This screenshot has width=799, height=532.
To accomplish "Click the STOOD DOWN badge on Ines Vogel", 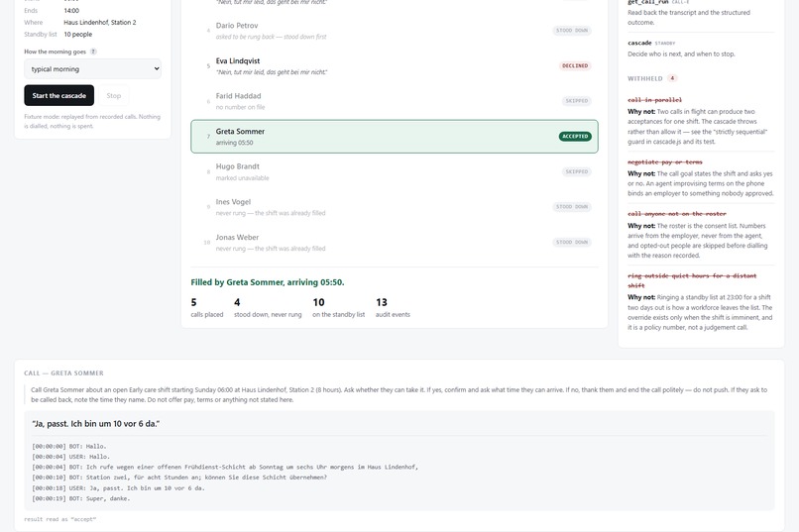I will pos(572,207).
